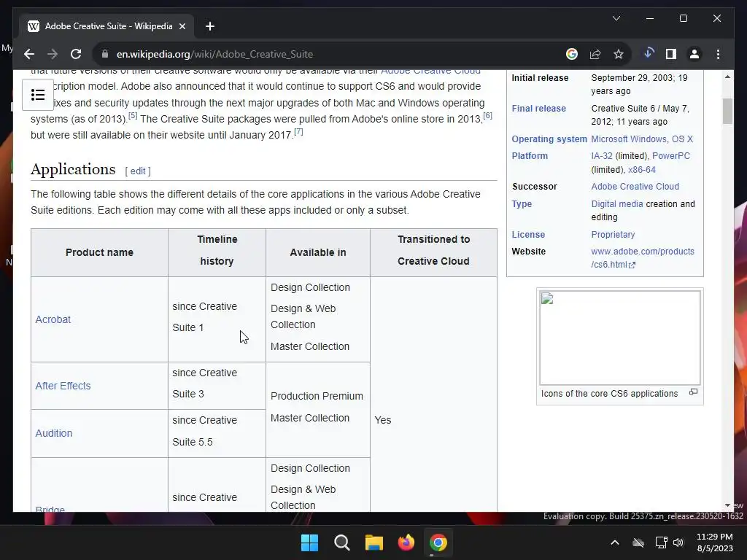Open Windows taskbar search
Image resolution: width=747 pixels, height=560 pixels.
[x=342, y=542]
